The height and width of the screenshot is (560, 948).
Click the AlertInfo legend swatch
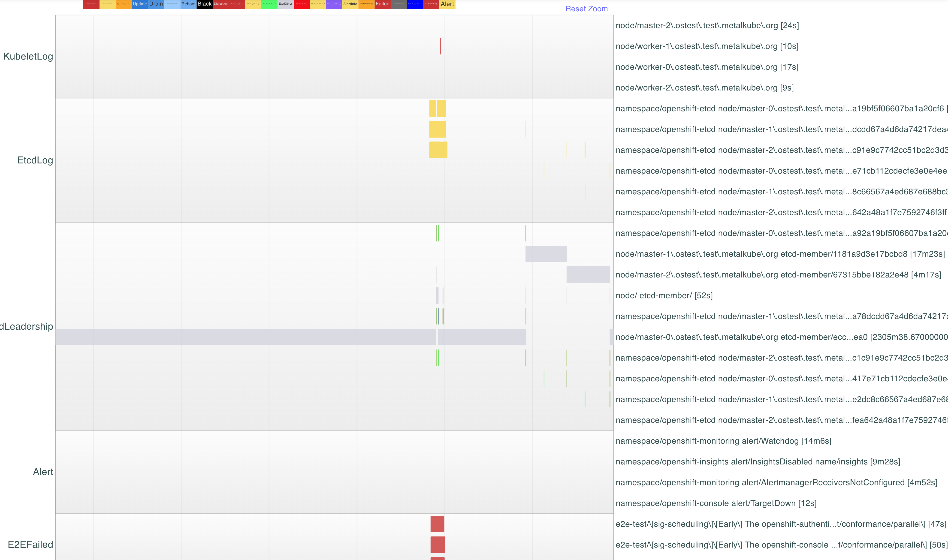350,4
